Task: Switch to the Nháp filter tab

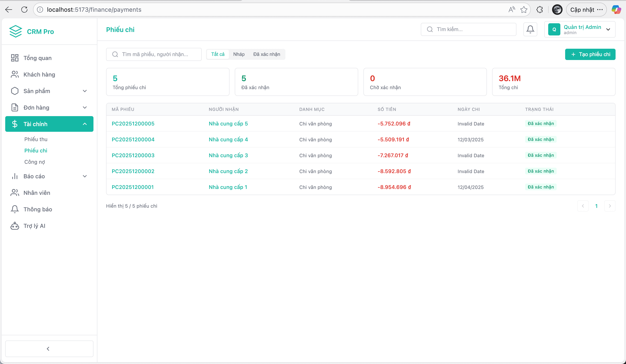Action: tap(239, 54)
